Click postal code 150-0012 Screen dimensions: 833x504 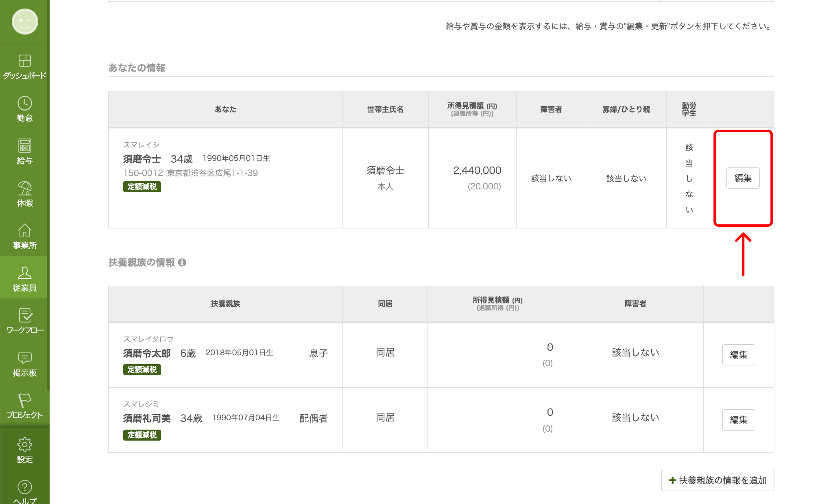pyautogui.click(x=143, y=173)
